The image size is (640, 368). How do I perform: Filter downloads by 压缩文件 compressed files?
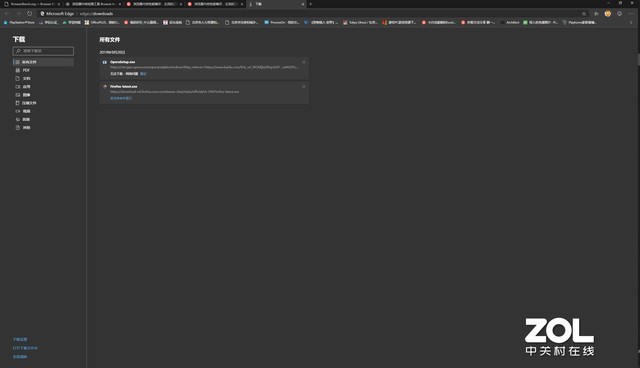coord(43,103)
